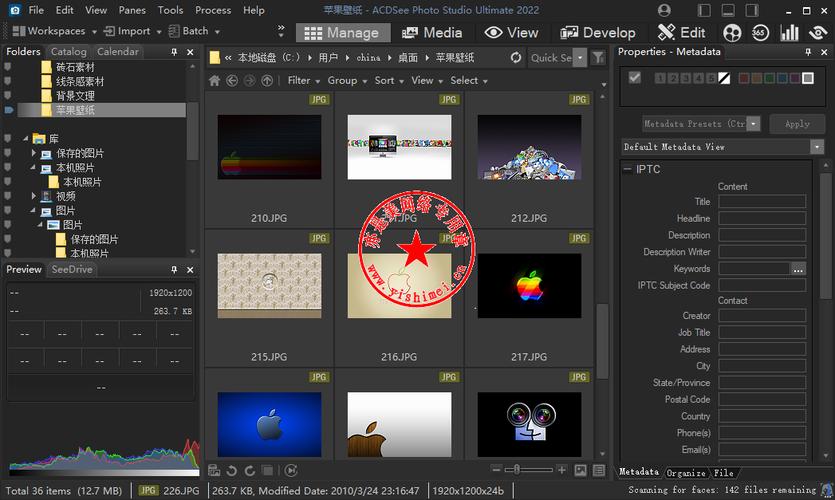Click the Home navigation icon
The image size is (835, 500).
tap(214, 81)
